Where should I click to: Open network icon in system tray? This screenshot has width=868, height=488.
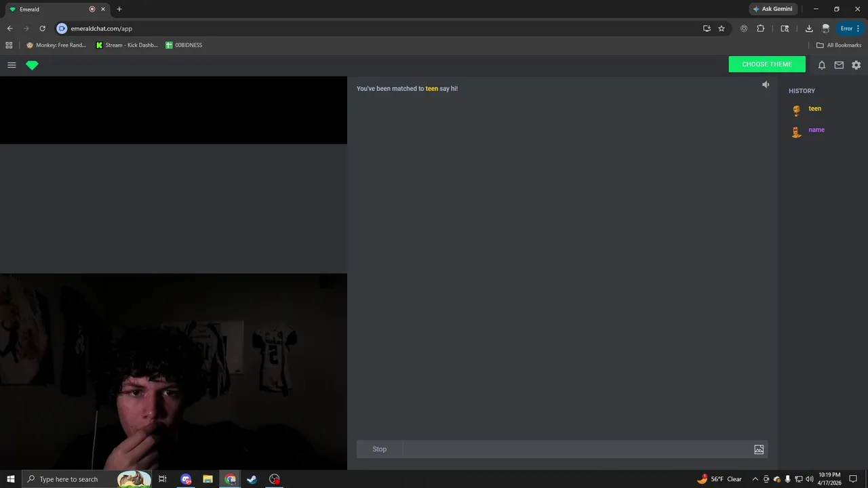point(799,479)
